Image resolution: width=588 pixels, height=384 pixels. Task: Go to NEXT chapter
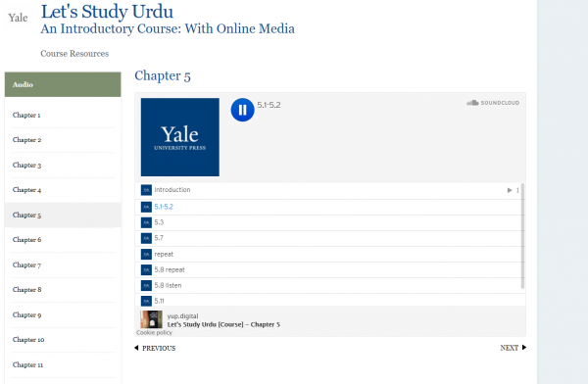coord(513,348)
